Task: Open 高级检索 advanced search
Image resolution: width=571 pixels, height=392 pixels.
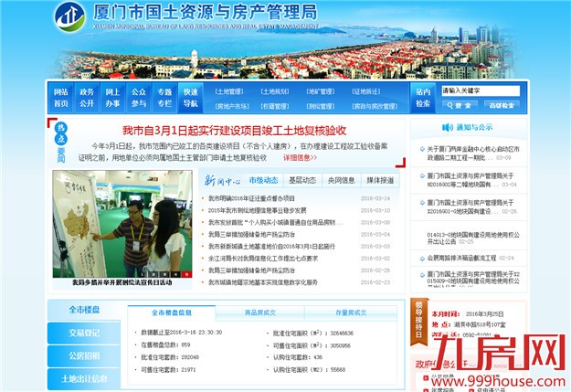Action: point(502,105)
